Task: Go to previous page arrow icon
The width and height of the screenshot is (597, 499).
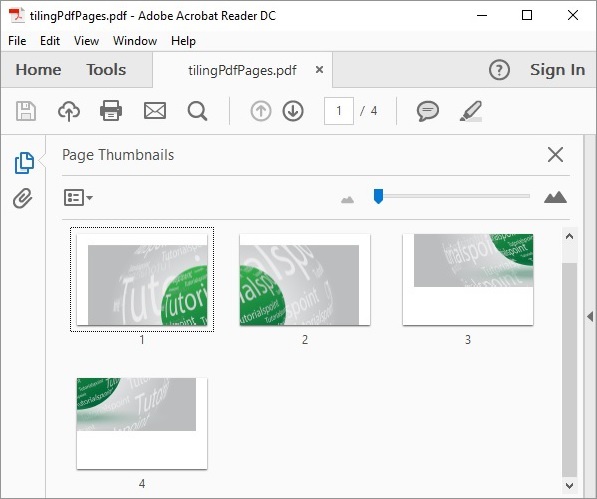Action: click(x=261, y=111)
